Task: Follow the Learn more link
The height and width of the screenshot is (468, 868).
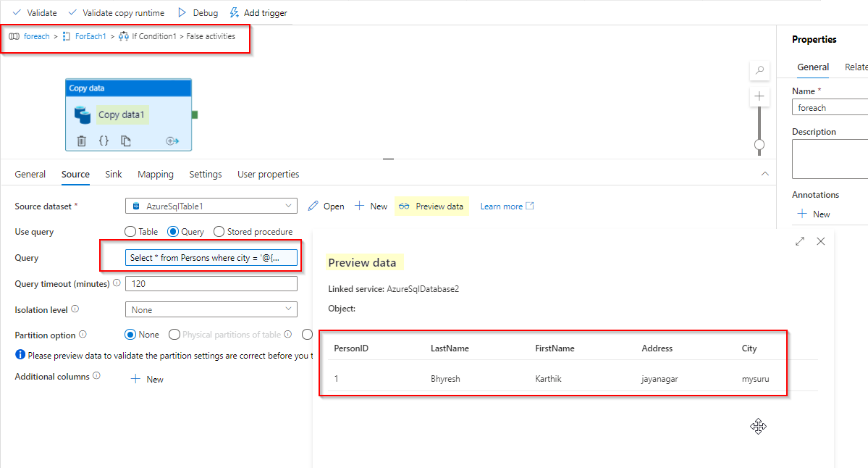Action: pyautogui.click(x=507, y=206)
